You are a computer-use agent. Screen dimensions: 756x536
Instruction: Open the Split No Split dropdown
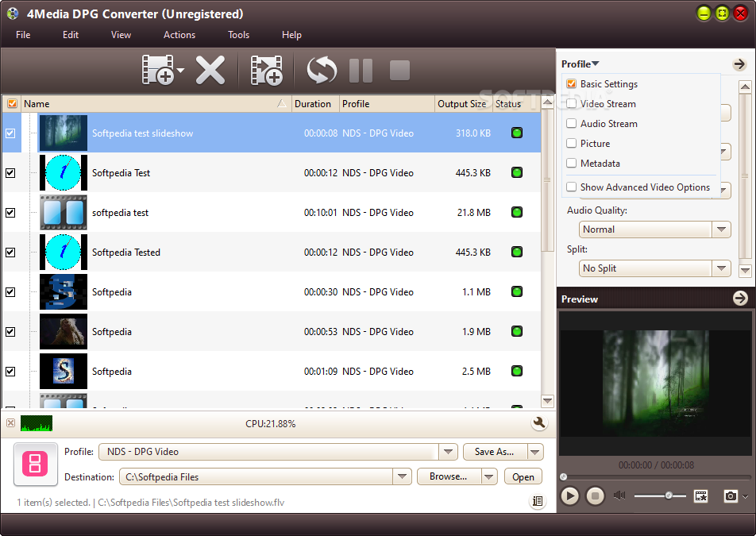[721, 268]
